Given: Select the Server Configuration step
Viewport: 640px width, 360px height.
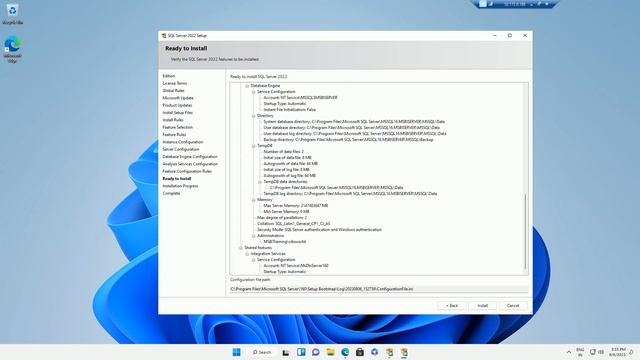Looking at the screenshot, I should point(181,149).
